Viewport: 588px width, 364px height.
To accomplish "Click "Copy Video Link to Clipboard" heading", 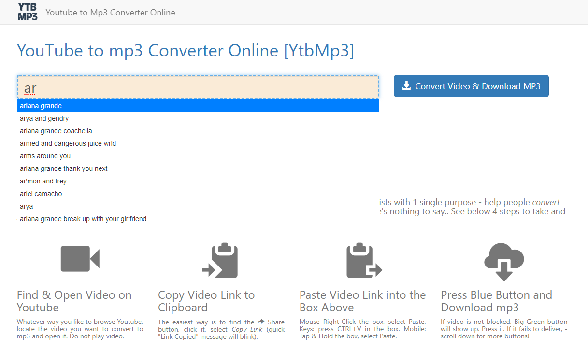I will coord(206,301).
